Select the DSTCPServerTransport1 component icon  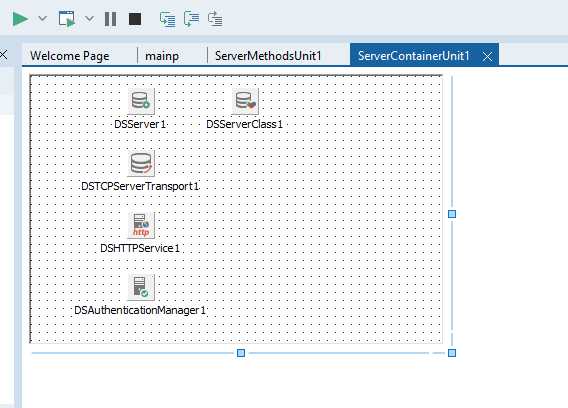141,163
